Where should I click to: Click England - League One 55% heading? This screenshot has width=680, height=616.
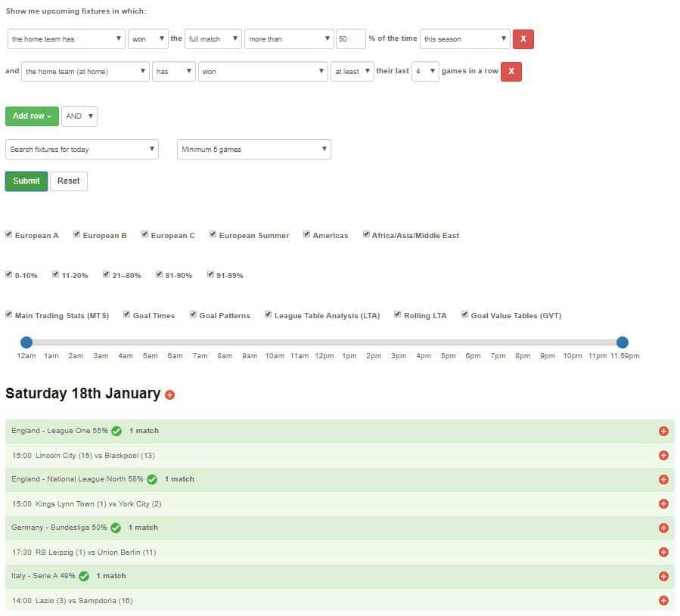60,431
